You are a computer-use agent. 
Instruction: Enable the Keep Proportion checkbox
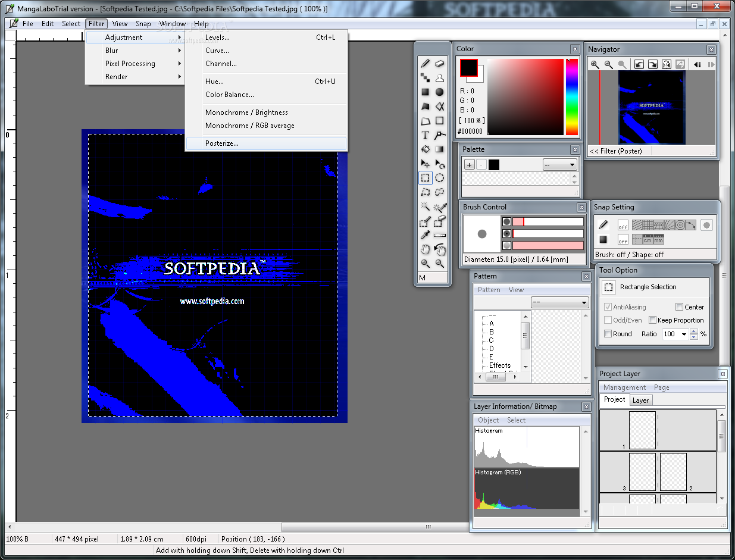[x=652, y=320]
